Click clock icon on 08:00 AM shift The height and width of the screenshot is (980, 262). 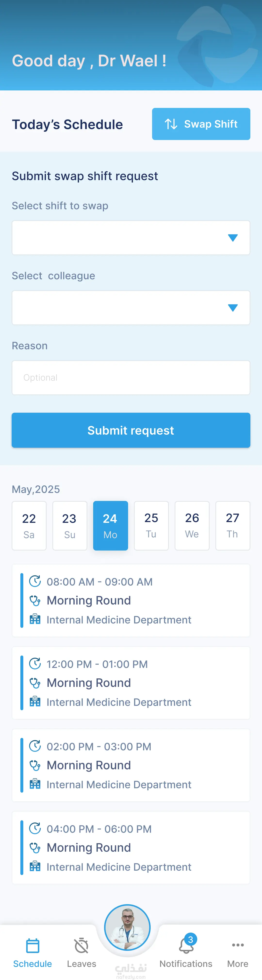(35, 581)
